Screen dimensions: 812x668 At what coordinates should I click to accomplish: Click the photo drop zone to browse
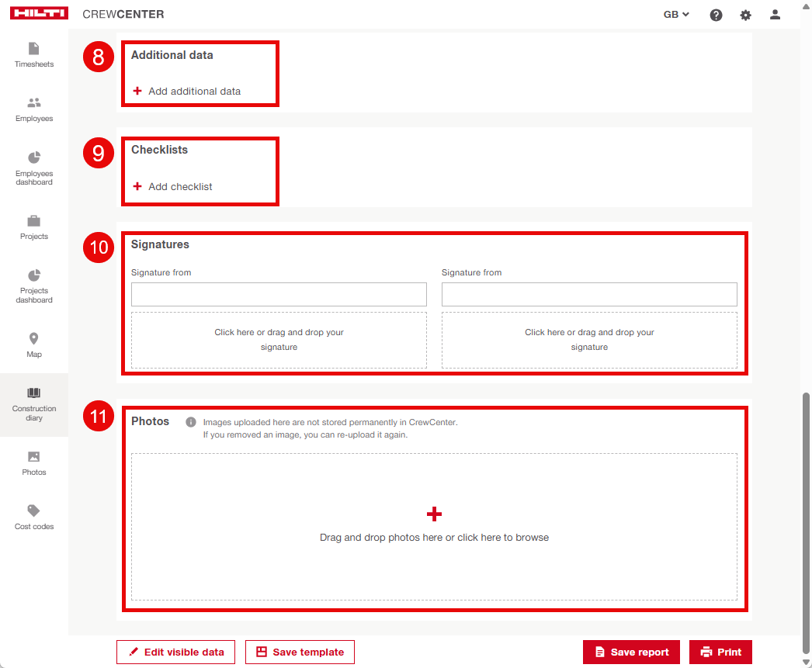(x=434, y=526)
